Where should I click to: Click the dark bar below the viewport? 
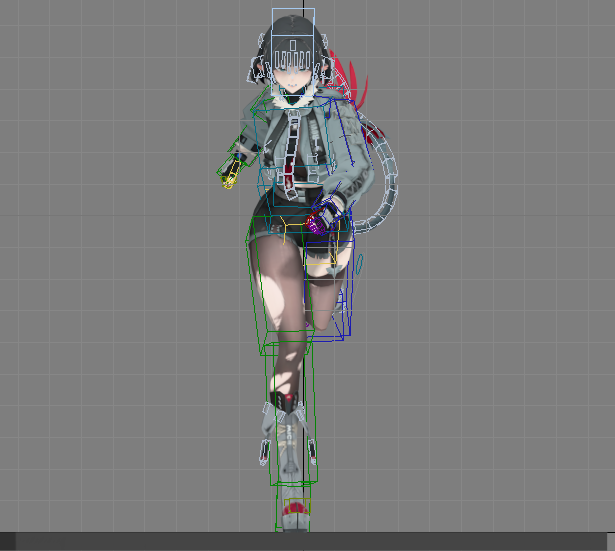[x=307, y=541]
